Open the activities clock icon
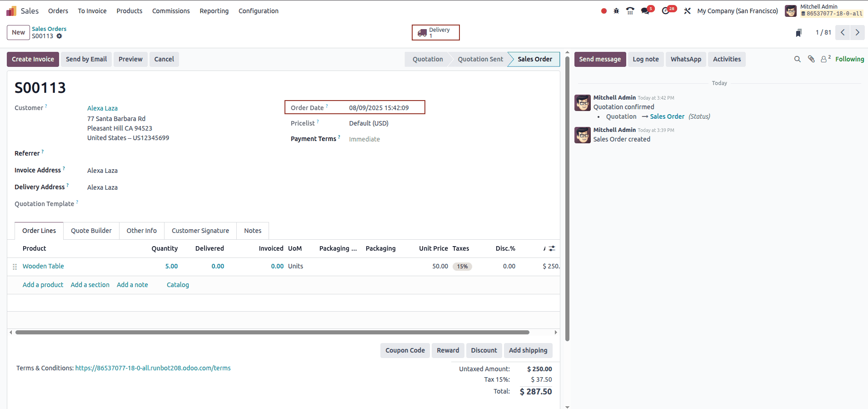This screenshot has height=409, width=868. point(666,11)
